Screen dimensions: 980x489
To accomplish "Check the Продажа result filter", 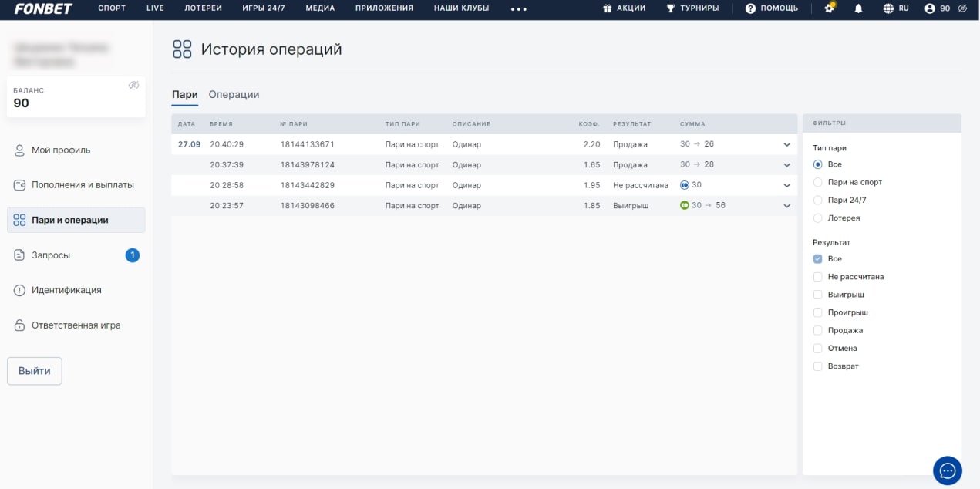I will click(x=818, y=330).
